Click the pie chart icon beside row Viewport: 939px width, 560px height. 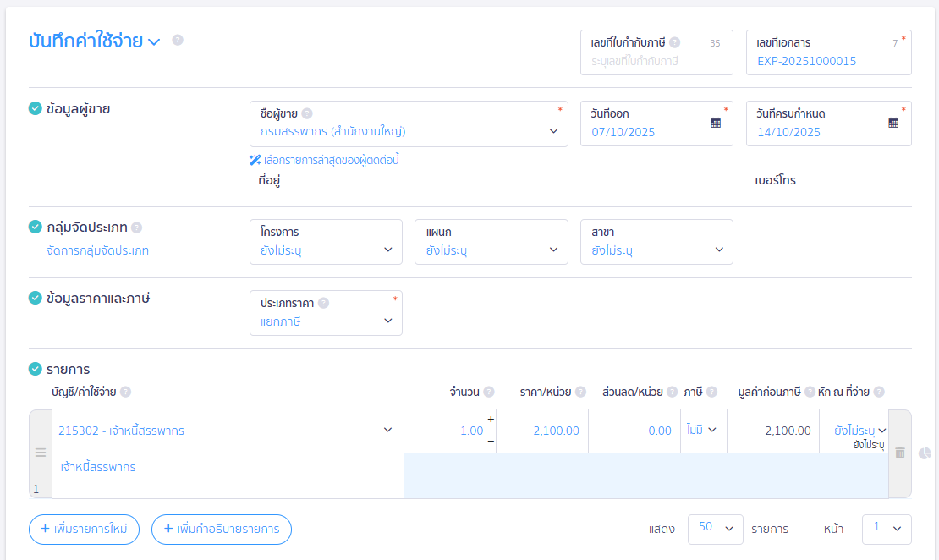[925, 453]
